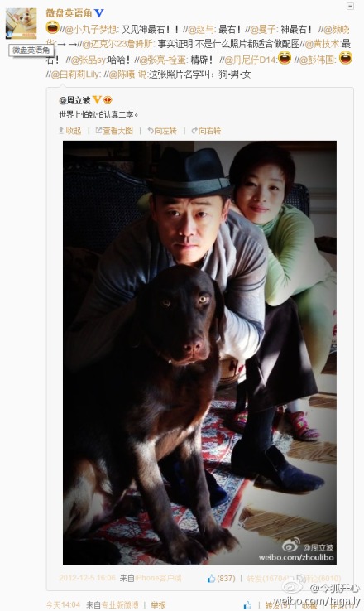Like the original post with thumbs-up (837)

click(222, 578)
